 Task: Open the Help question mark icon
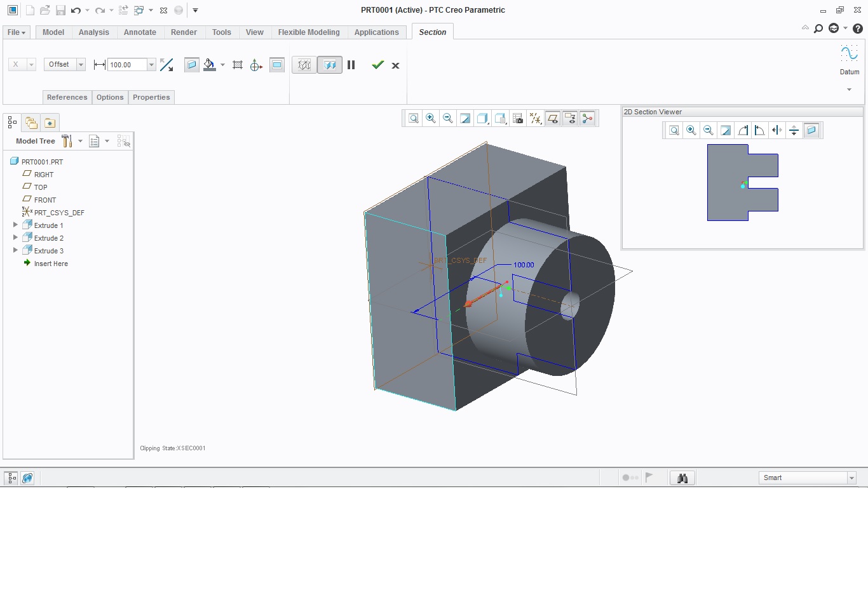point(858,29)
